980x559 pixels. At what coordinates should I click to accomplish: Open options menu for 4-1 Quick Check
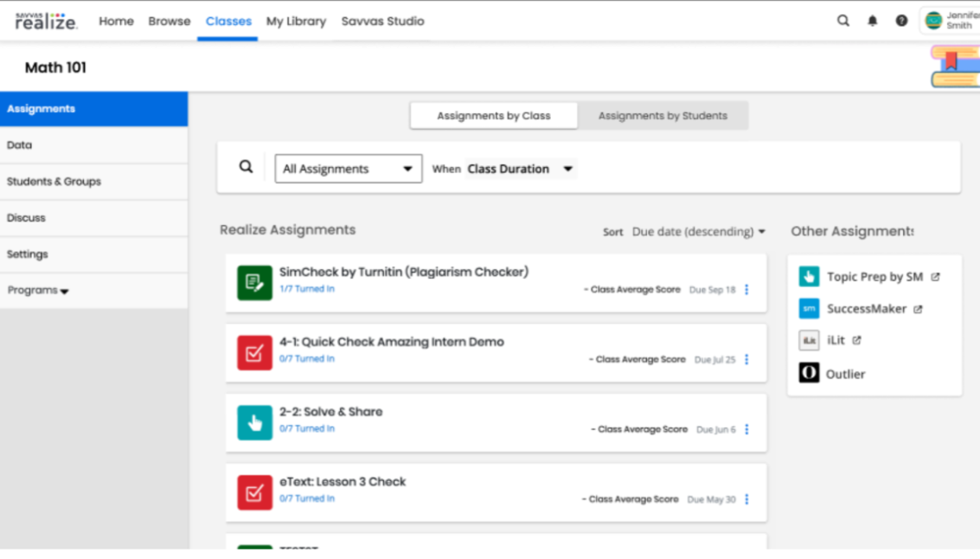[x=746, y=359]
